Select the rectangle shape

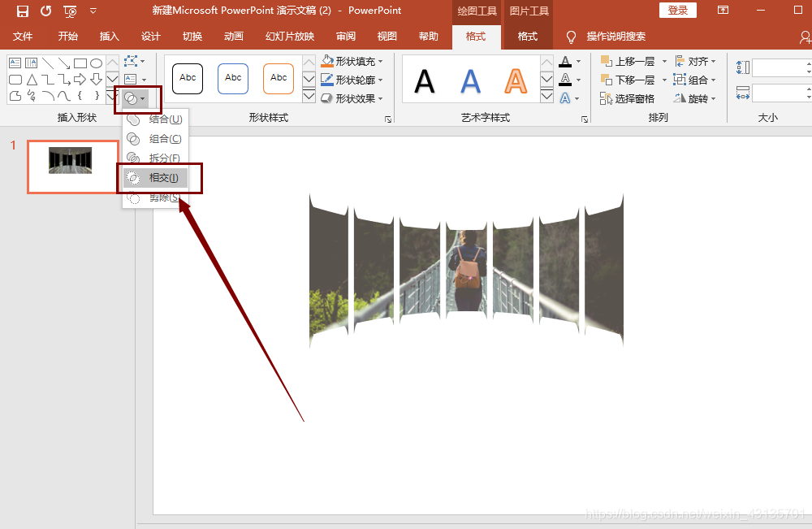point(80,63)
